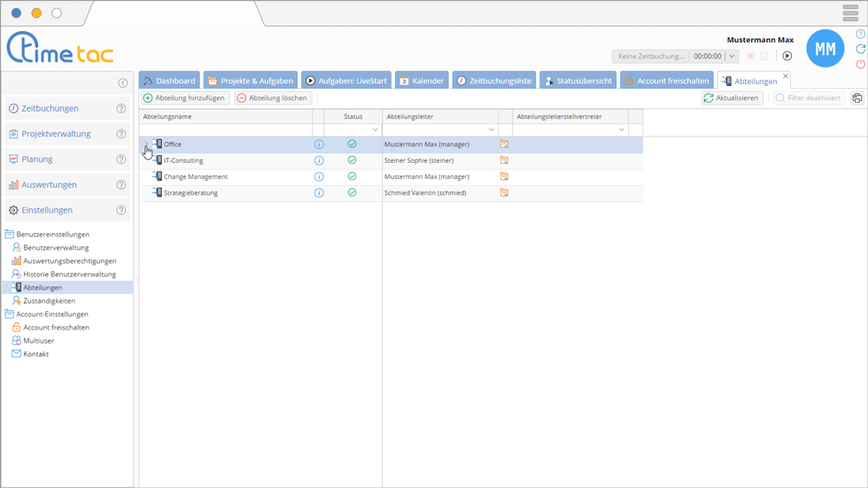Click the Abteilung hinzufügen button
Image resolution: width=868 pixels, height=488 pixels.
click(x=184, y=98)
